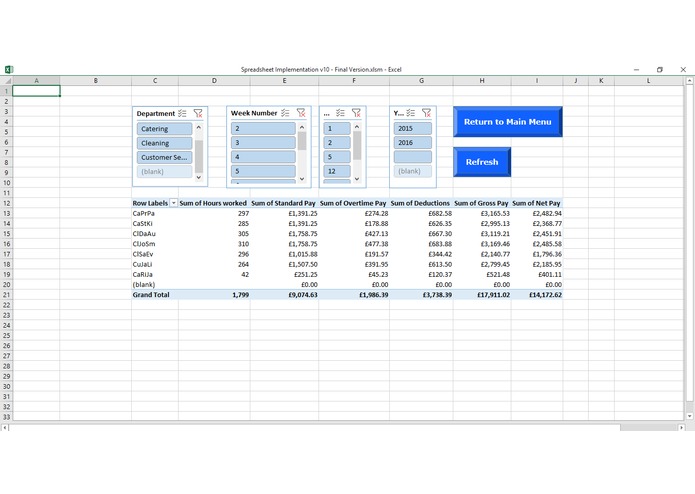Restore down the Excel window
Image resolution: width=695 pixels, height=494 pixels.
[660, 70]
